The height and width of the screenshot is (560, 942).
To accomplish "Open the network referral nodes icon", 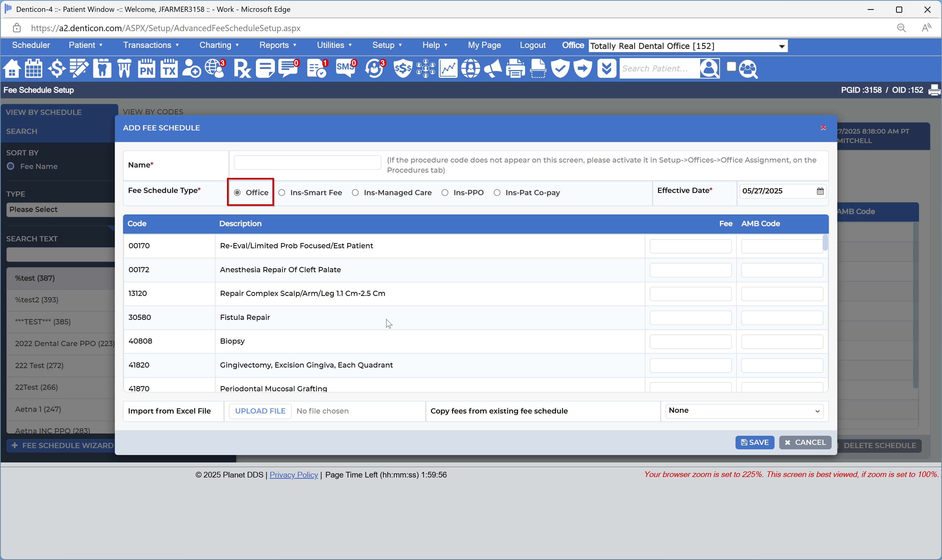I will coord(426,69).
